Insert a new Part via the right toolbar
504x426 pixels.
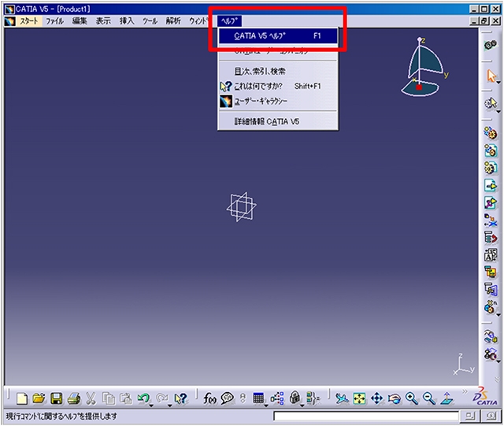click(491, 168)
